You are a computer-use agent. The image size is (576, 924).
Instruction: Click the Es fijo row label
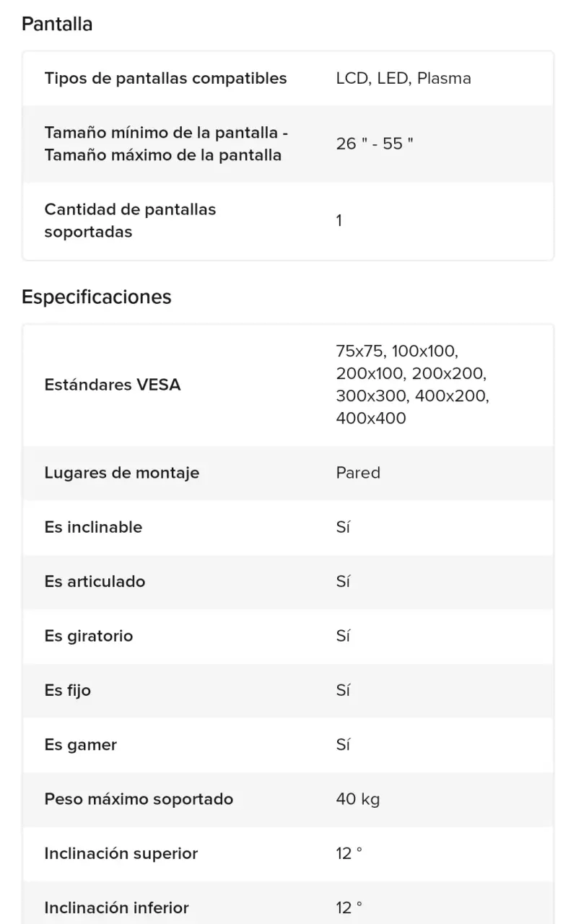(x=67, y=690)
